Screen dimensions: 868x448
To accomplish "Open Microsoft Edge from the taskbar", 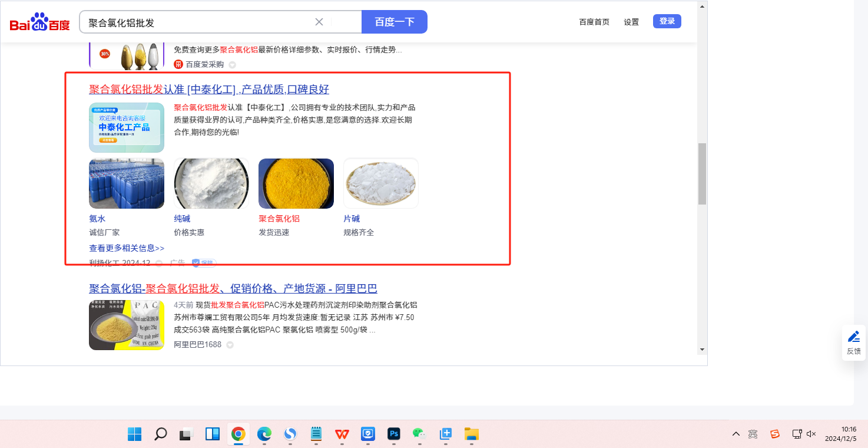I will point(264,434).
